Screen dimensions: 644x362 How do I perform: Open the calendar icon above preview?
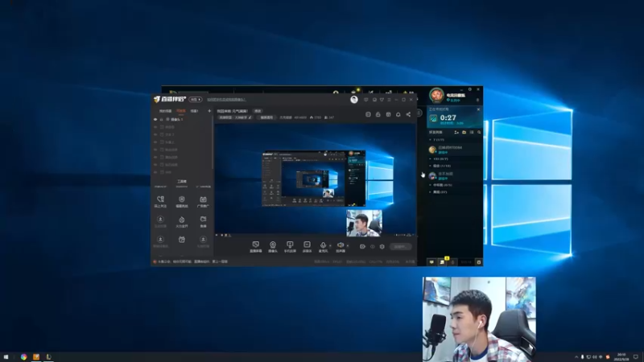tap(388, 114)
